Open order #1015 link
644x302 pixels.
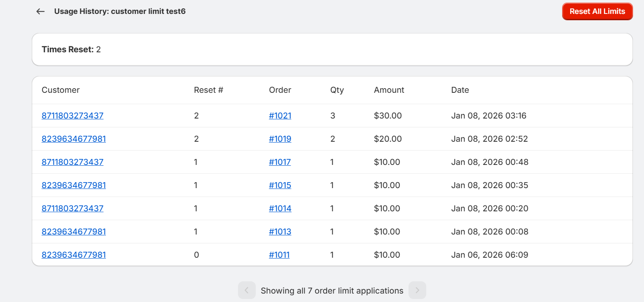point(280,185)
